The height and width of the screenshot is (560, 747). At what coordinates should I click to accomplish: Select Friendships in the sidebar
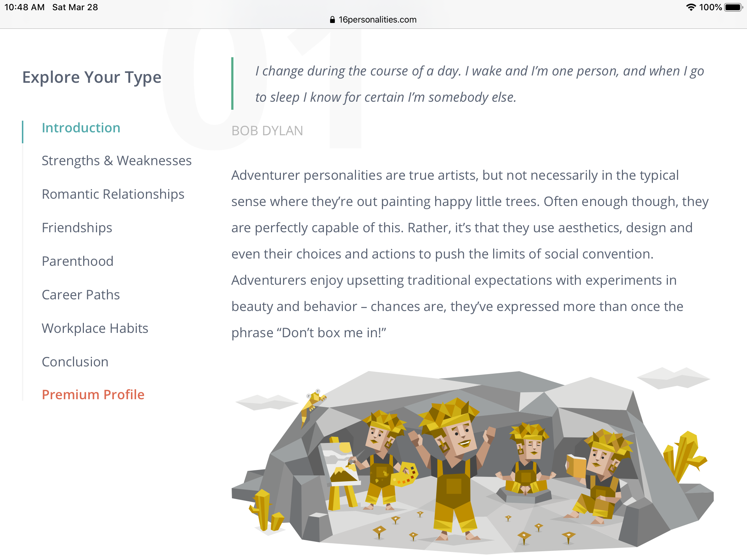click(x=77, y=228)
